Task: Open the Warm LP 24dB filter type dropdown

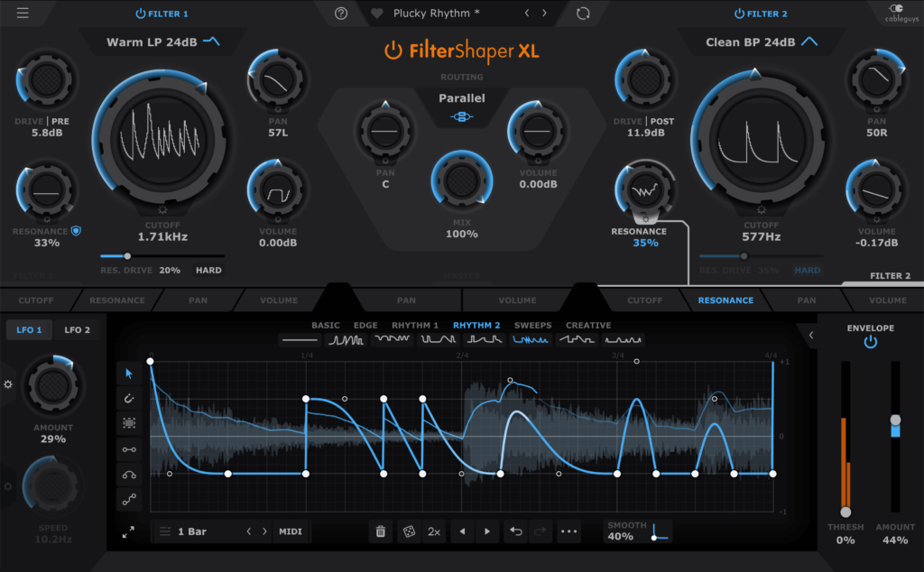Action: [162, 42]
